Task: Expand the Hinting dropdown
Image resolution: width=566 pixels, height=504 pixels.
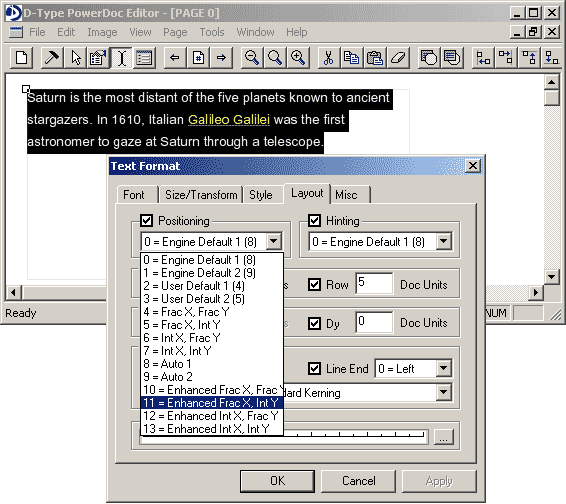Action: (443, 241)
